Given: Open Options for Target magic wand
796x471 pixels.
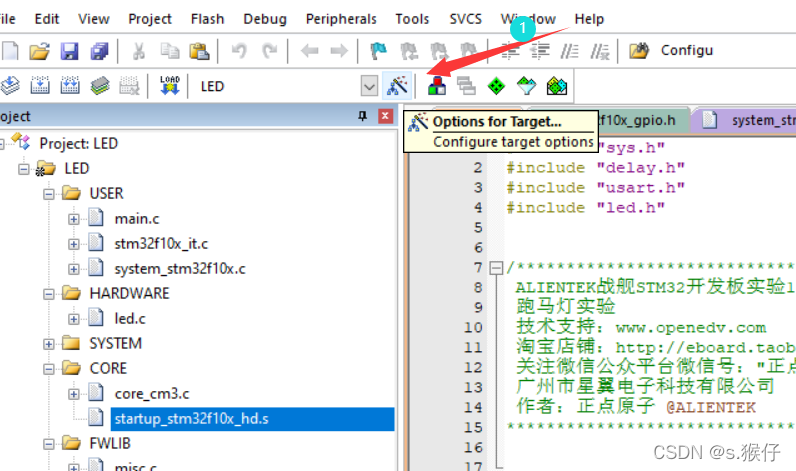Looking at the screenshot, I should coord(397,86).
